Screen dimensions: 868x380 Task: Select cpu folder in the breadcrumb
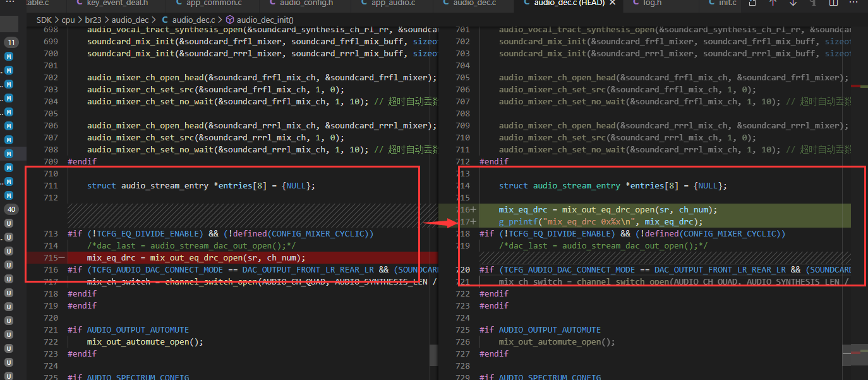click(x=68, y=20)
